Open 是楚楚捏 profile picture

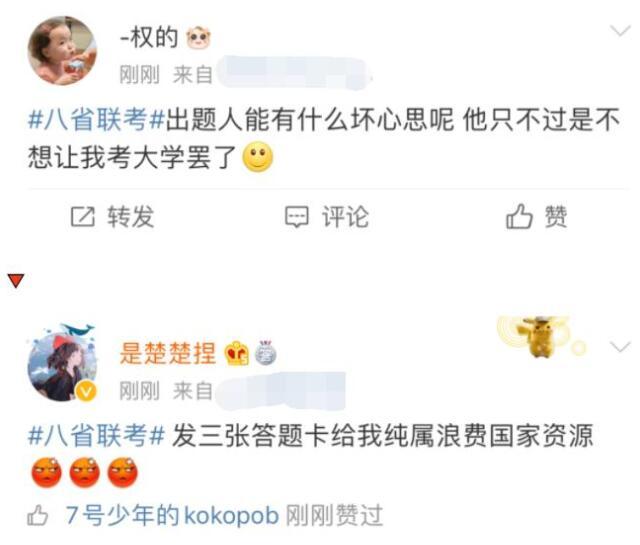pos(62,365)
